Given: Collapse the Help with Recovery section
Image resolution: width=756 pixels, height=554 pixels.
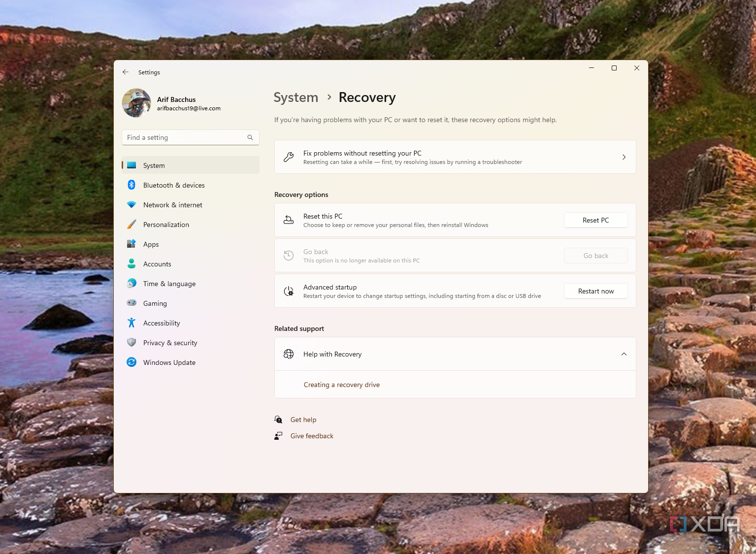Looking at the screenshot, I should [624, 354].
